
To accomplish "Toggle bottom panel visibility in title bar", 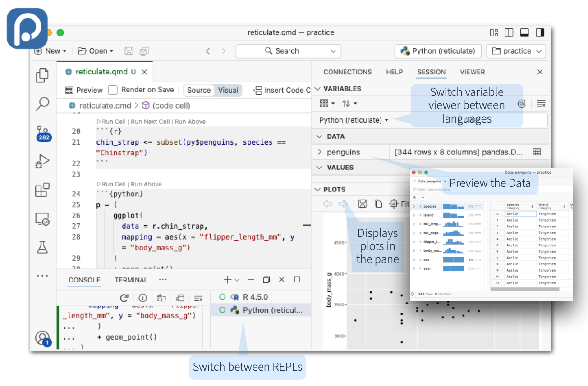I will pyautogui.click(x=524, y=32).
